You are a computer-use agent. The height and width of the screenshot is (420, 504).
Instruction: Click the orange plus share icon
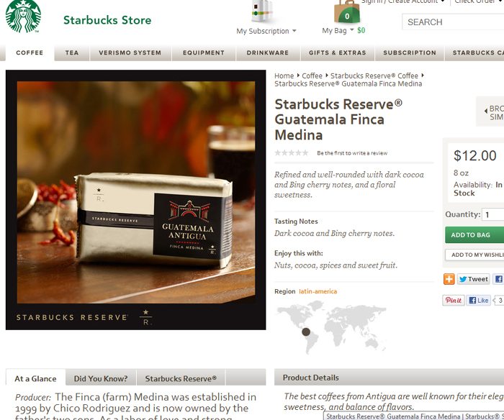449,279
